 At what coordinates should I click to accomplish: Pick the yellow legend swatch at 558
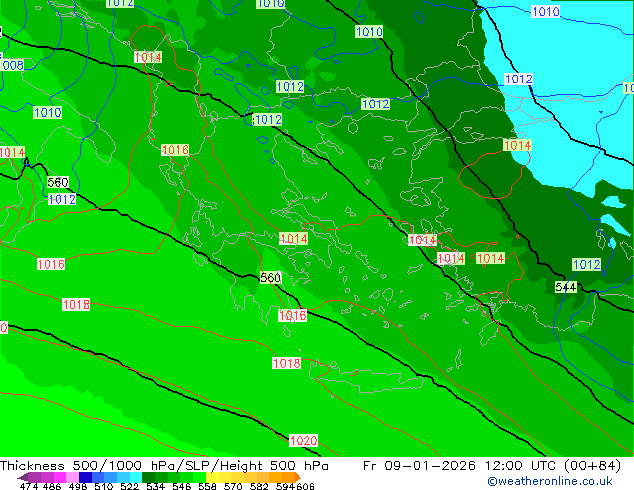click(212, 477)
